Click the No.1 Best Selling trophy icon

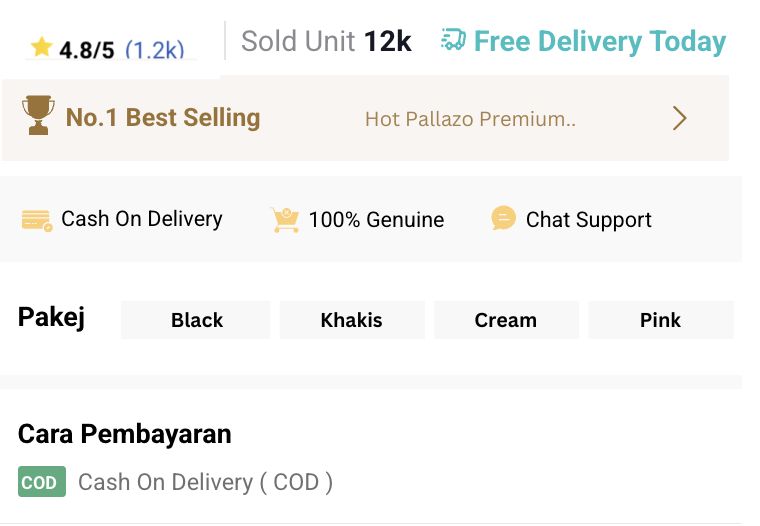pyautogui.click(x=38, y=115)
